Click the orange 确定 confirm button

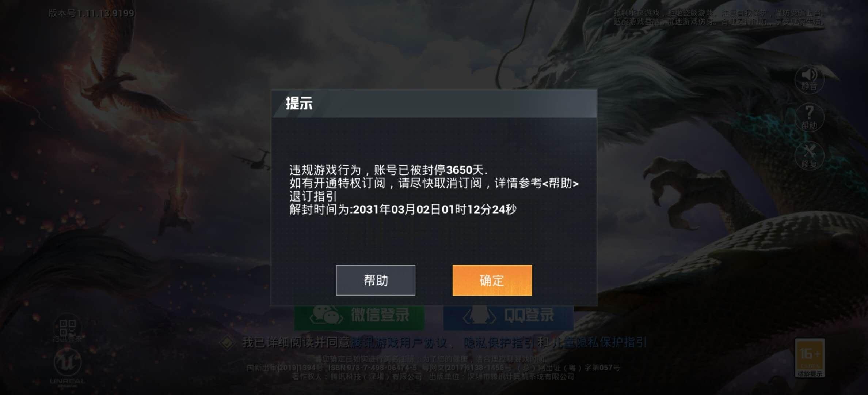click(492, 280)
